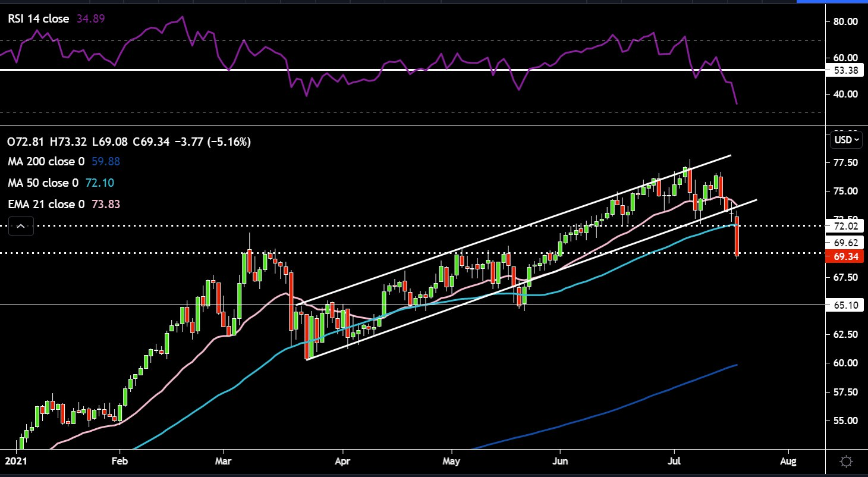Click the 72.02 dotted line price label

[x=846, y=227]
